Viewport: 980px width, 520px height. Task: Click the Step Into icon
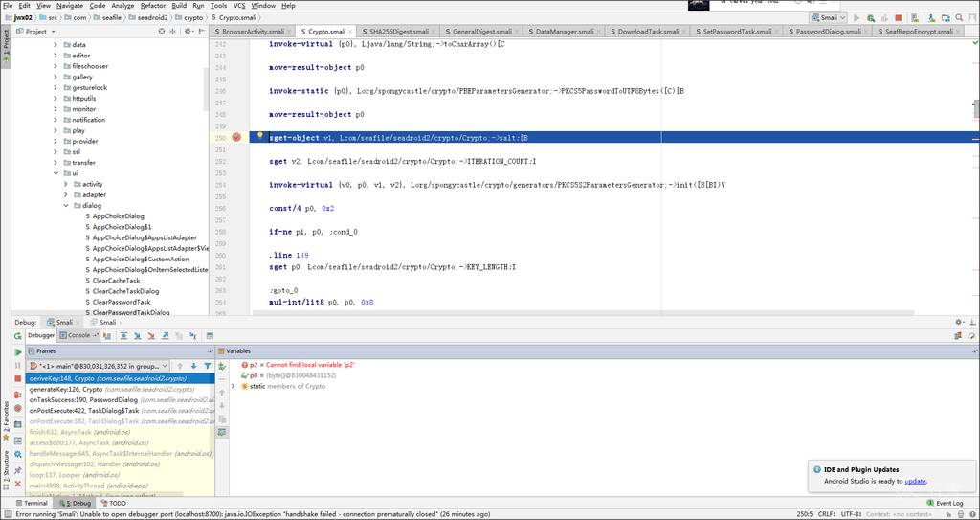[x=138, y=336]
